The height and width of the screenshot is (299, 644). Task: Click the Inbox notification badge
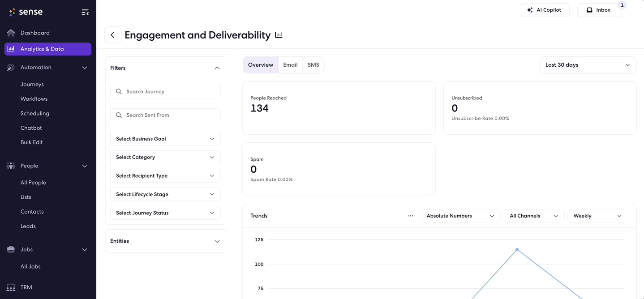click(622, 5)
